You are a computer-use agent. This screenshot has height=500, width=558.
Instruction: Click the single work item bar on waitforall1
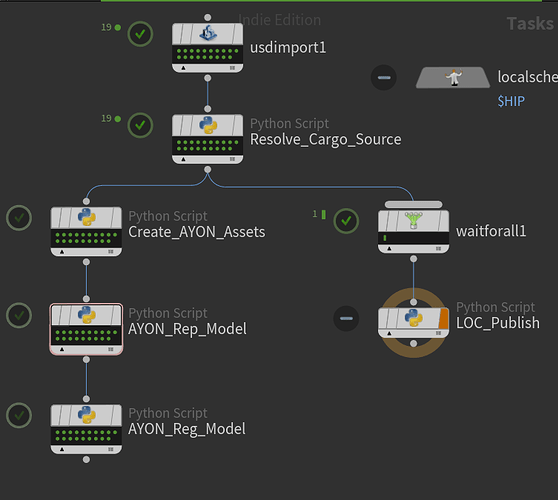[385, 238]
